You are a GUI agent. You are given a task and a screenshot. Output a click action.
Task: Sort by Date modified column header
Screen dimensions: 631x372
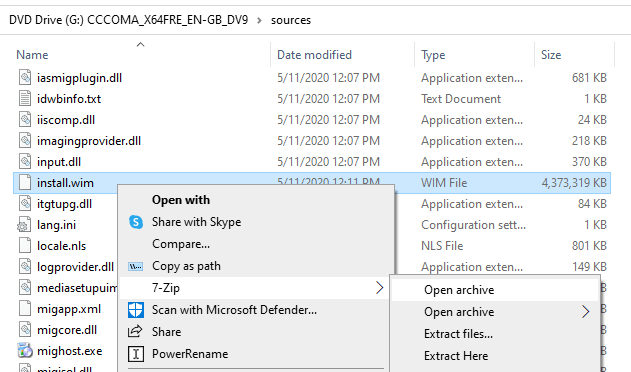[314, 55]
